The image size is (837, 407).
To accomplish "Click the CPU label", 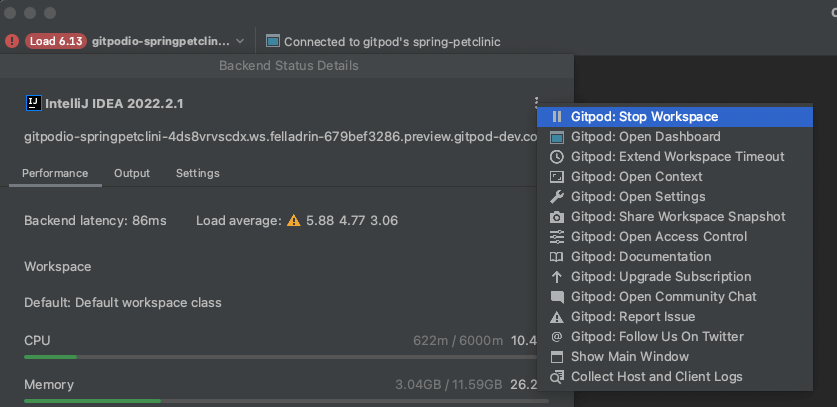I will coord(37,341).
